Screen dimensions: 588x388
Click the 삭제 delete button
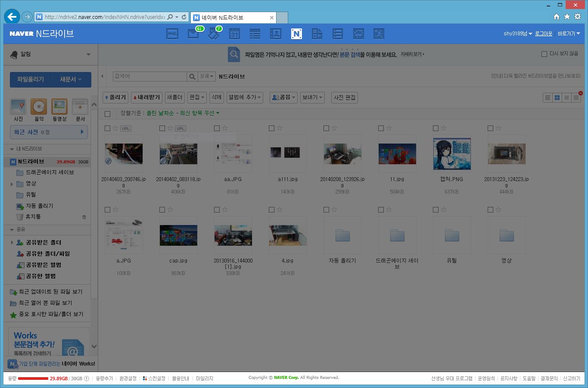(x=217, y=97)
